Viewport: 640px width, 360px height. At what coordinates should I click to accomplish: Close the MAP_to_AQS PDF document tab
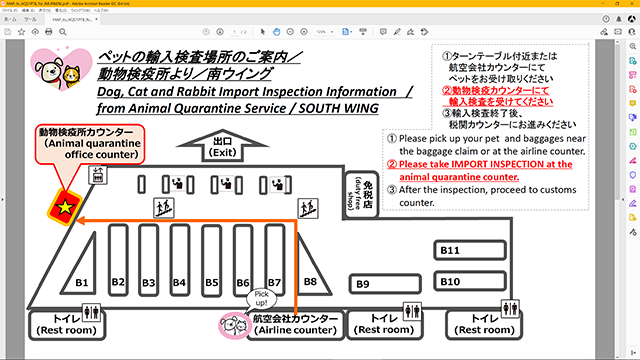coord(96,19)
